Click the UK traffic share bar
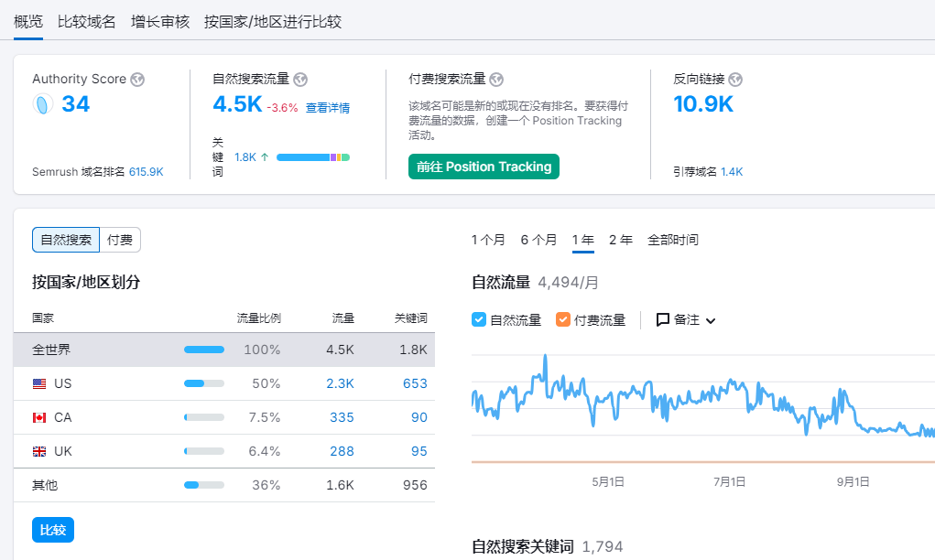 coord(204,452)
